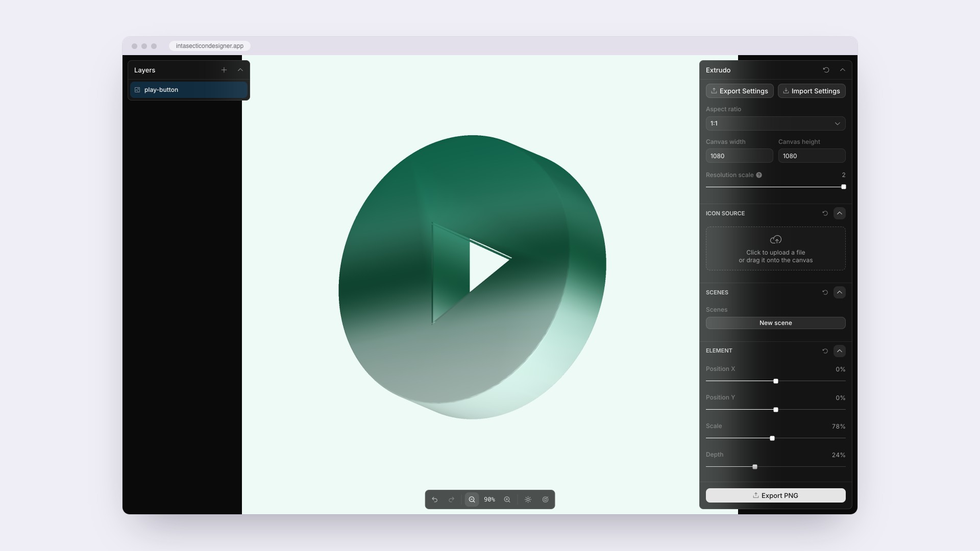Create a New scene

[775, 323]
